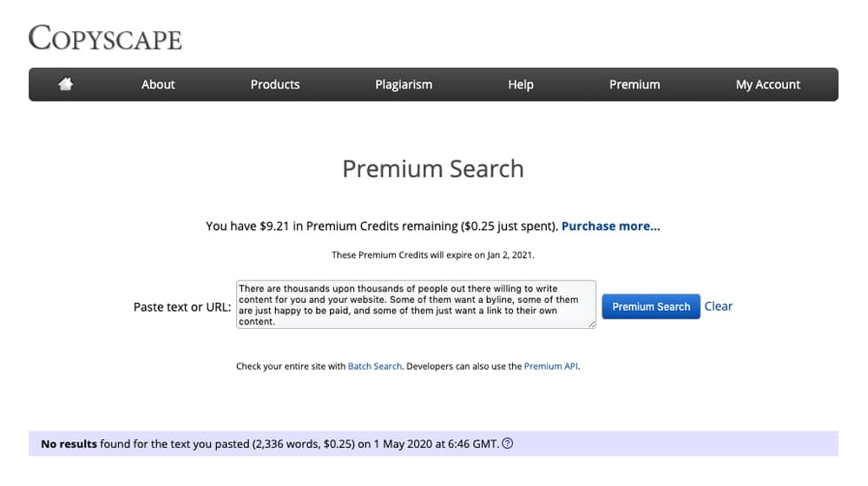Image resolution: width=868 pixels, height=486 pixels.
Task: Click the "Paste text or URL" label
Action: pos(181,307)
